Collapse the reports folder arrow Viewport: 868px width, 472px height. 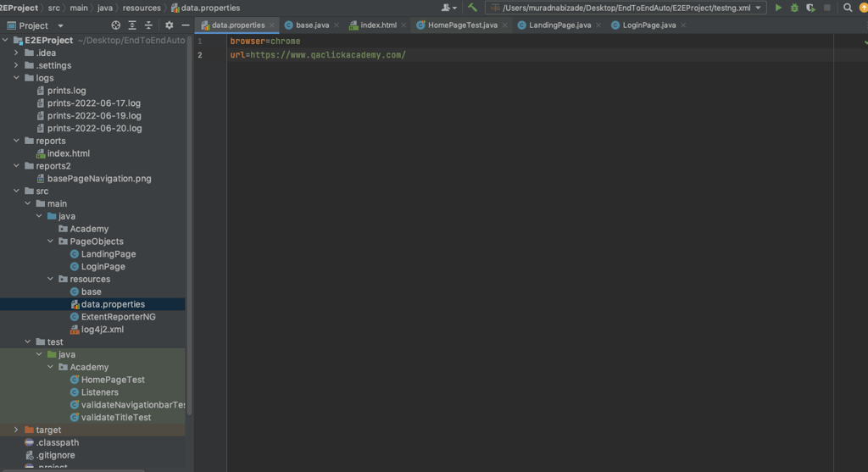tap(16, 141)
